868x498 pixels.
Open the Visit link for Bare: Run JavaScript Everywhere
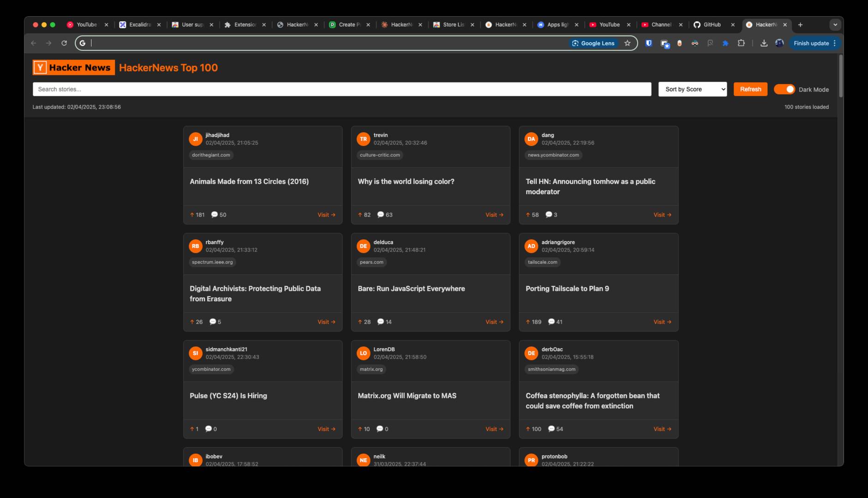(x=494, y=322)
